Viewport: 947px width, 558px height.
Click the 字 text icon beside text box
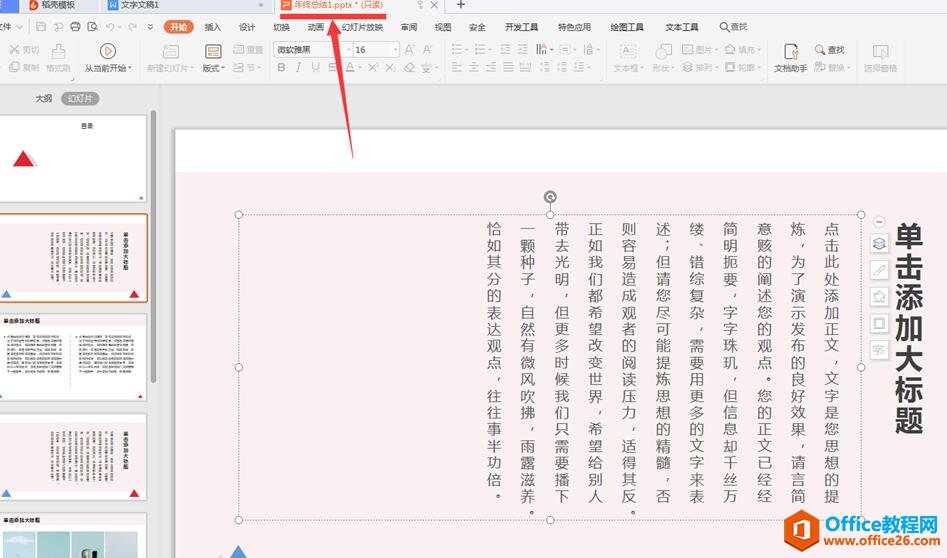click(x=879, y=350)
